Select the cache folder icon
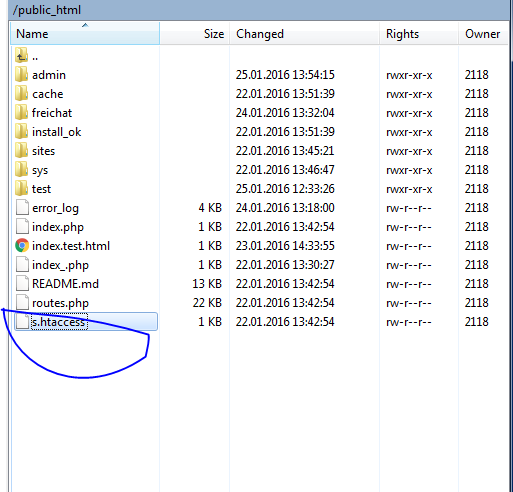The image size is (513, 492). pyautogui.click(x=22, y=93)
